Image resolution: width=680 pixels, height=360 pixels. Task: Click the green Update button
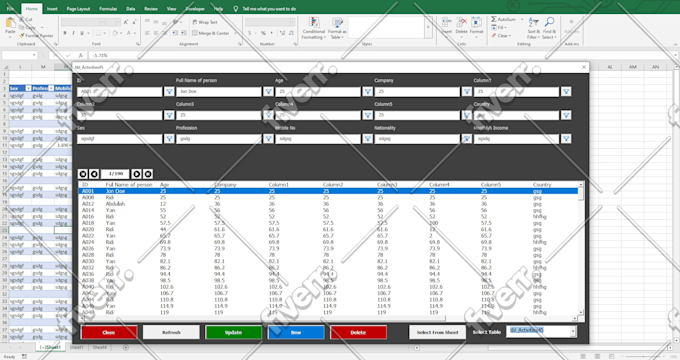coord(233,333)
